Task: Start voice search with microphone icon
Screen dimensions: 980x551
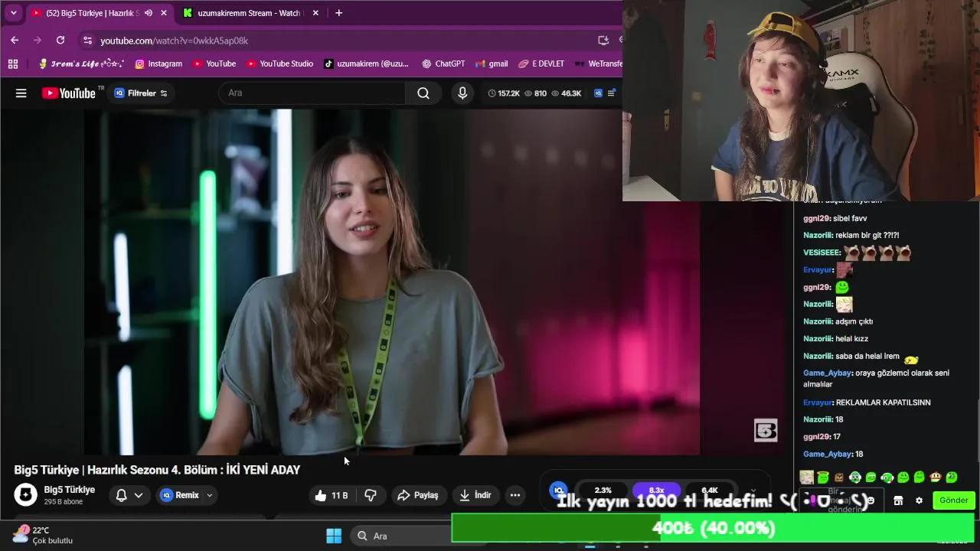Action: (x=462, y=93)
